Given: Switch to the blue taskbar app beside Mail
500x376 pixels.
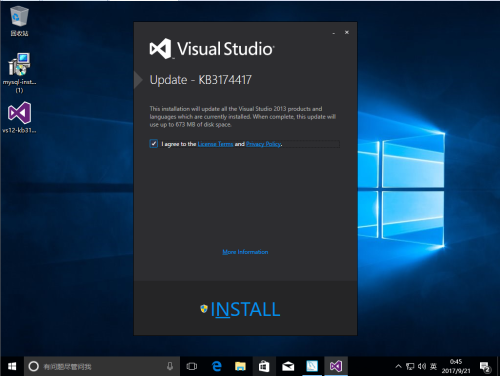Looking at the screenshot, I should pos(312,366).
